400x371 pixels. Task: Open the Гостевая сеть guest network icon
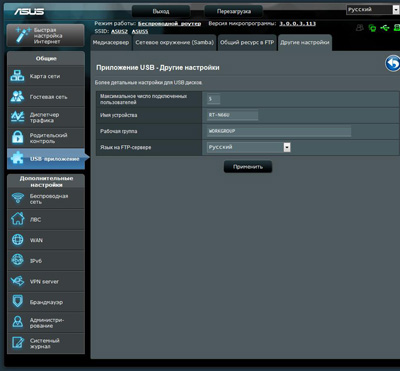pos(17,97)
